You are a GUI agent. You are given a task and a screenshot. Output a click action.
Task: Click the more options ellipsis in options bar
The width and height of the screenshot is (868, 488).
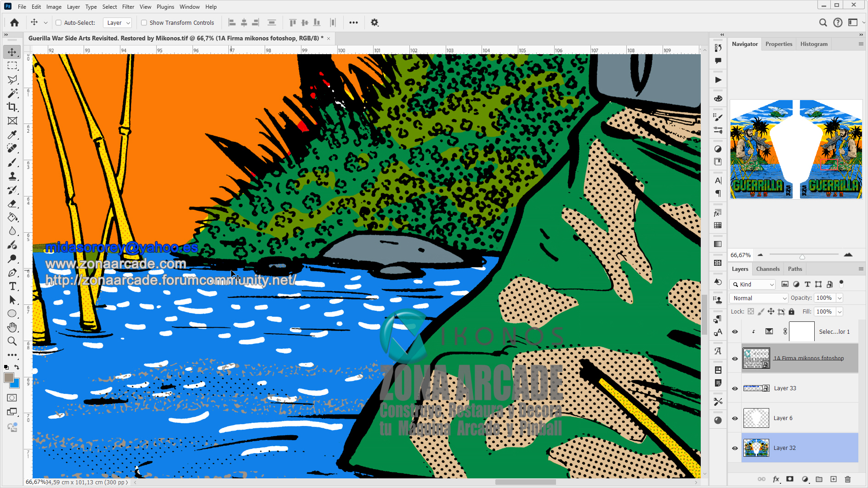click(x=353, y=22)
